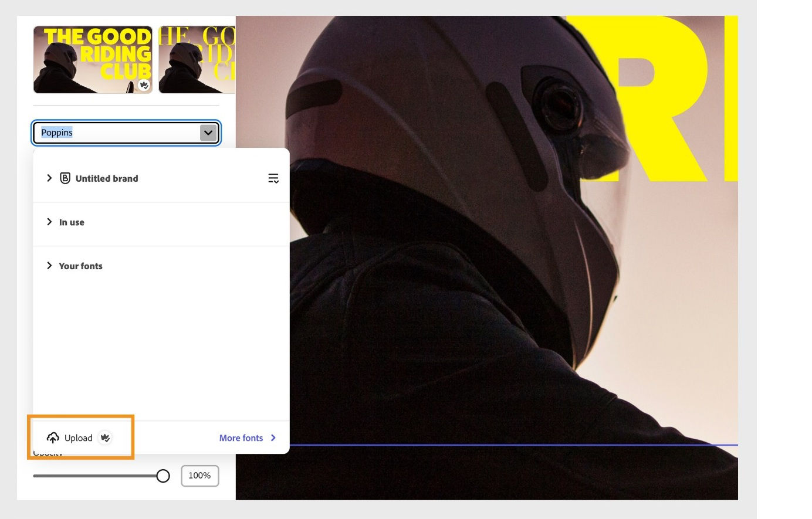Viewport: 812px width, 519px height.
Task: Click the chevron arrow after More fonts
Action: [x=273, y=437]
